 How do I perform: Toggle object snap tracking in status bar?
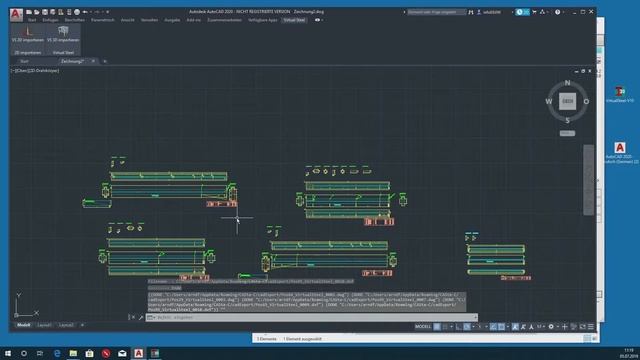pos(493,327)
